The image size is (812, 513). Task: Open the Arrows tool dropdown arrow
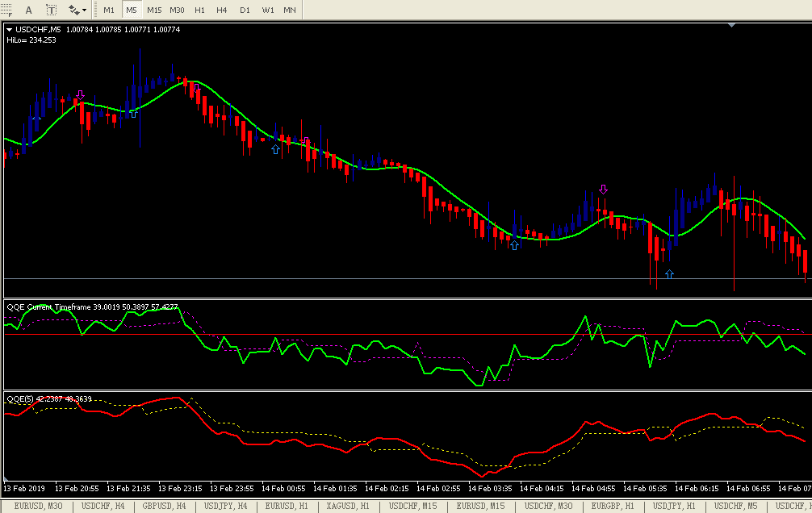point(85,10)
